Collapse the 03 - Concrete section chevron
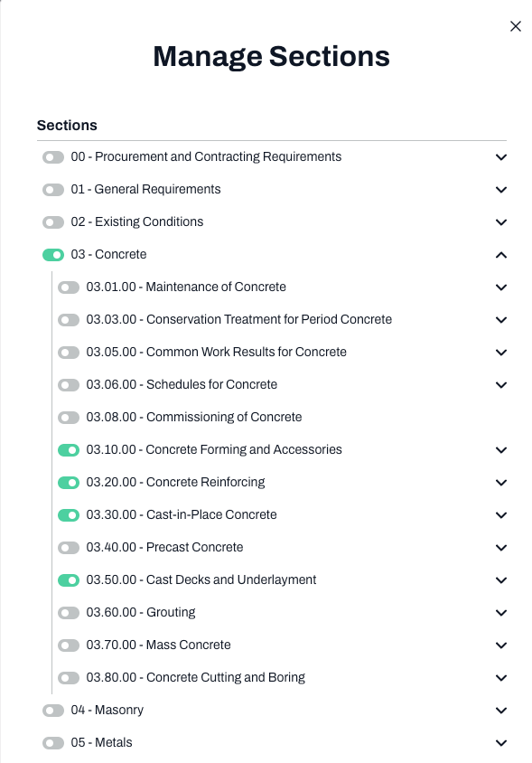Screen dimensions: 532x763 pos(501,255)
